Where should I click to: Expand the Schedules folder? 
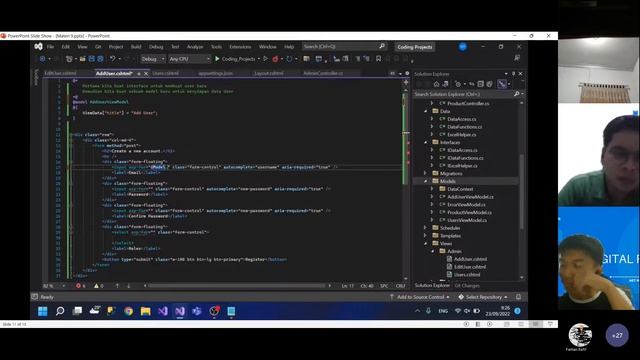pos(425,228)
